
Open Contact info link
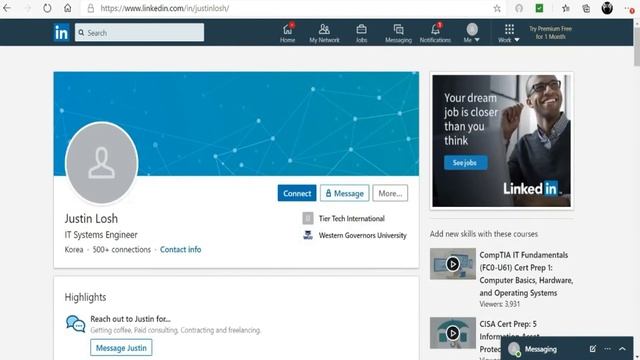tap(180, 249)
